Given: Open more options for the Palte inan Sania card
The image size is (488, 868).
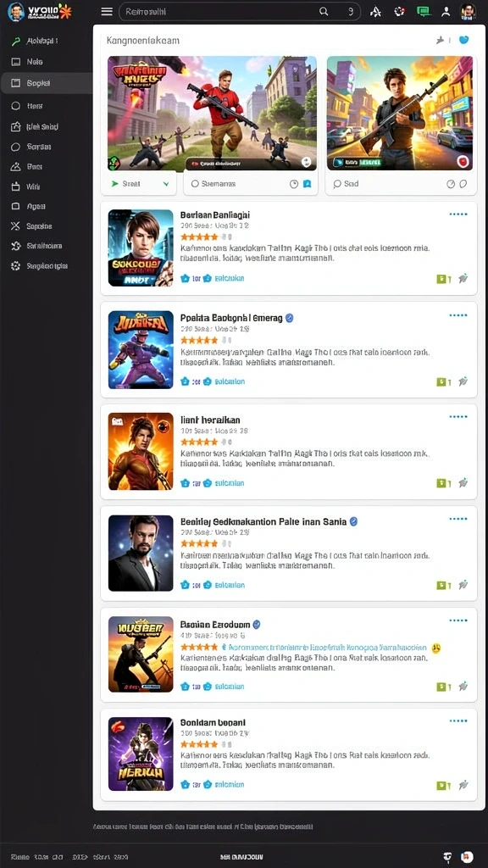Looking at the screenshot, I should (x=458, y=519).
